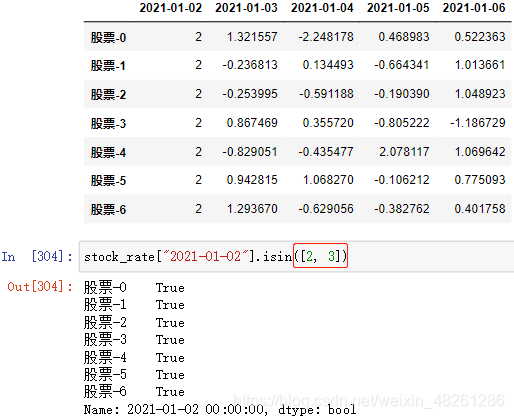Click cell value 0.522363
Viewport: 514px width, 419px height.
480,37
